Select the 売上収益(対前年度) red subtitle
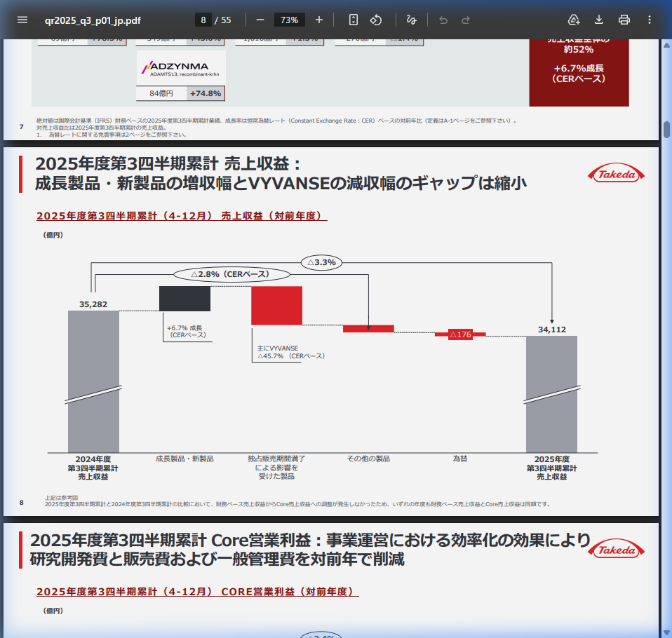The height and width of the screenshot is (638, 672). pos(182,216)
